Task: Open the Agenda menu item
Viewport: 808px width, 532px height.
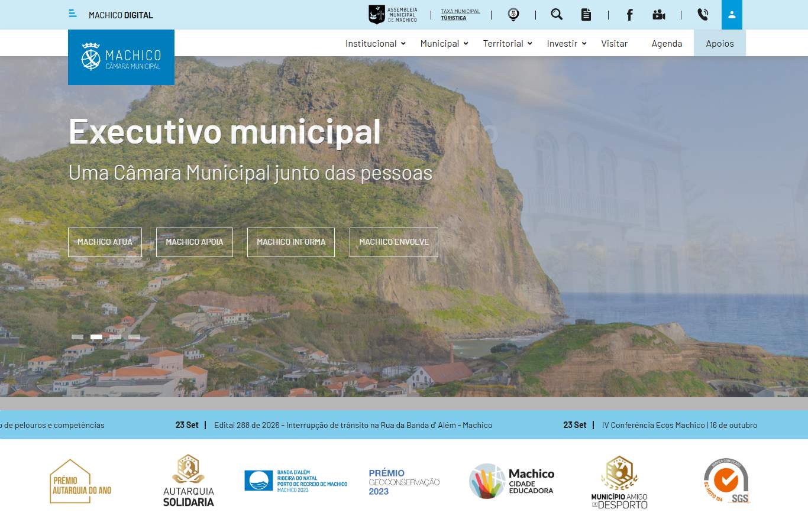Action: point(667,43)
